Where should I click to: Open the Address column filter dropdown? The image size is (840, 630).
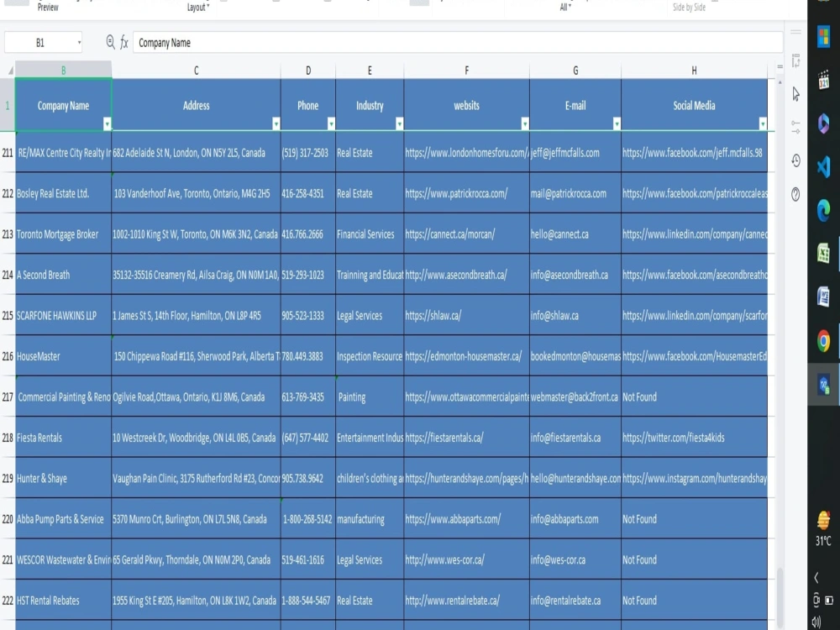coord(276,123)
